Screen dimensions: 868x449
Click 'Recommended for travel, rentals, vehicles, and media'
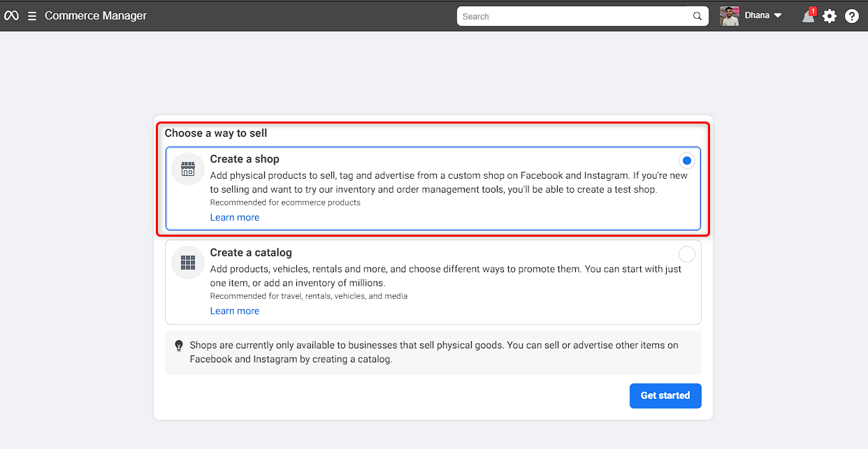pyautogui.click(x=309, y=296)
